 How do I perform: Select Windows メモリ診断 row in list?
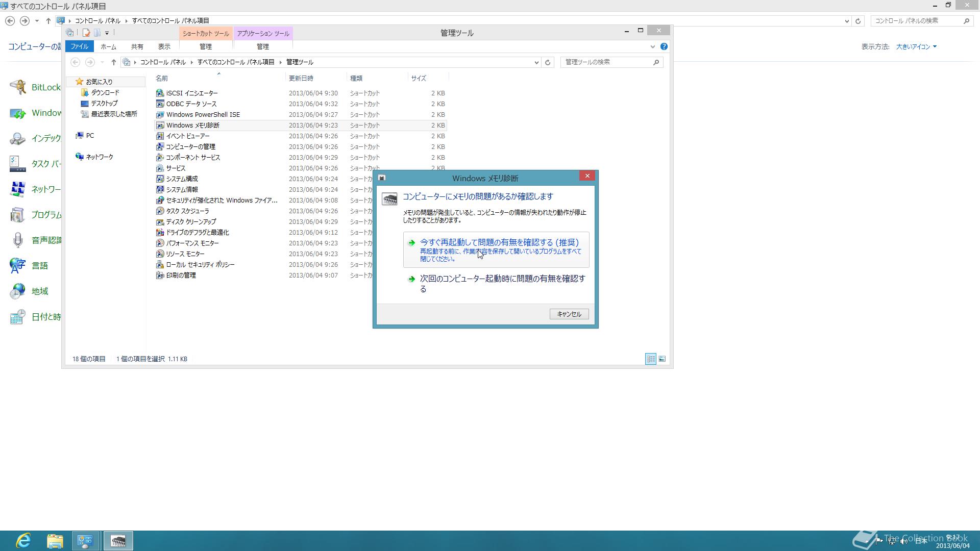click(x=301, y=126)
